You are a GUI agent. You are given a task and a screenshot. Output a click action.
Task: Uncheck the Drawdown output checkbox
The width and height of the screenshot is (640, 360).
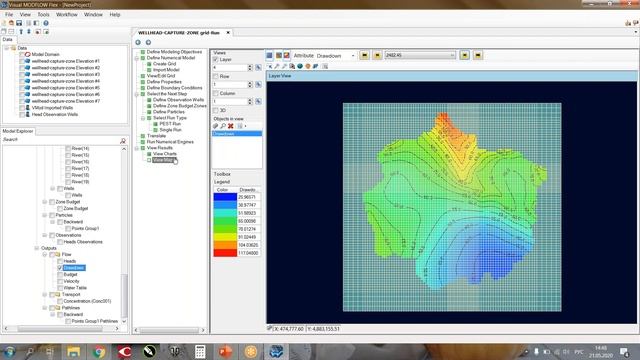tap(60, 268)
